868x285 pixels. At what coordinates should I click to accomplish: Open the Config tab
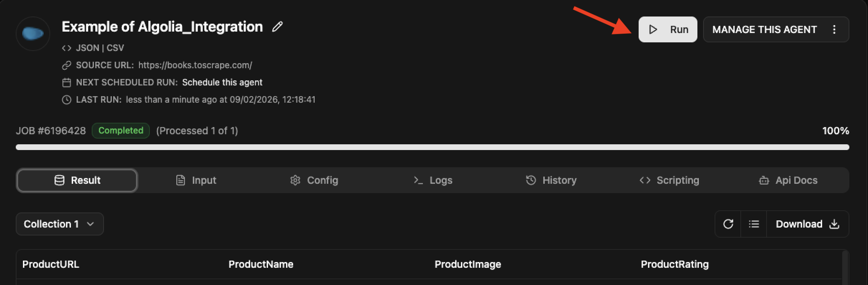click(x=314, y=180)
